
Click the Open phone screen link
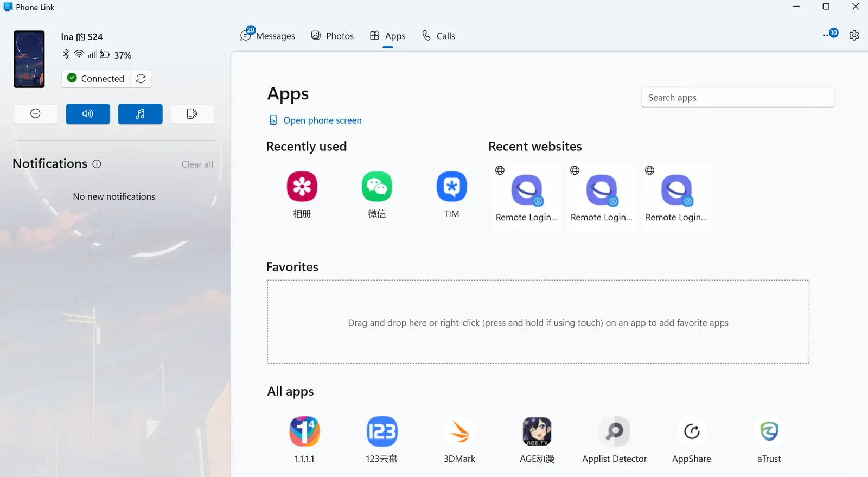tap(322, 120)
